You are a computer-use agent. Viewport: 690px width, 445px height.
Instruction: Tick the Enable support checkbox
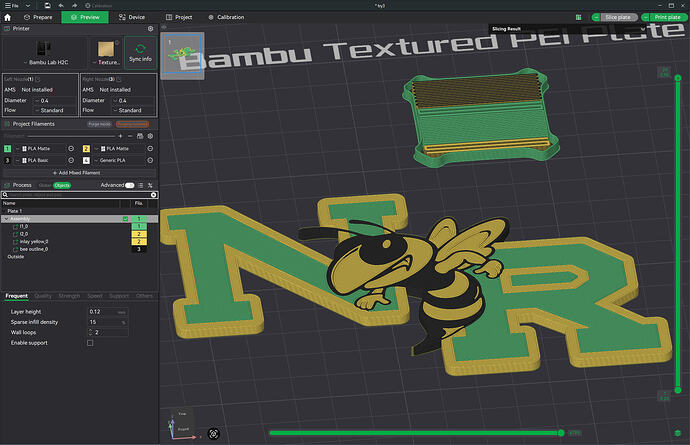click(90, 343)
